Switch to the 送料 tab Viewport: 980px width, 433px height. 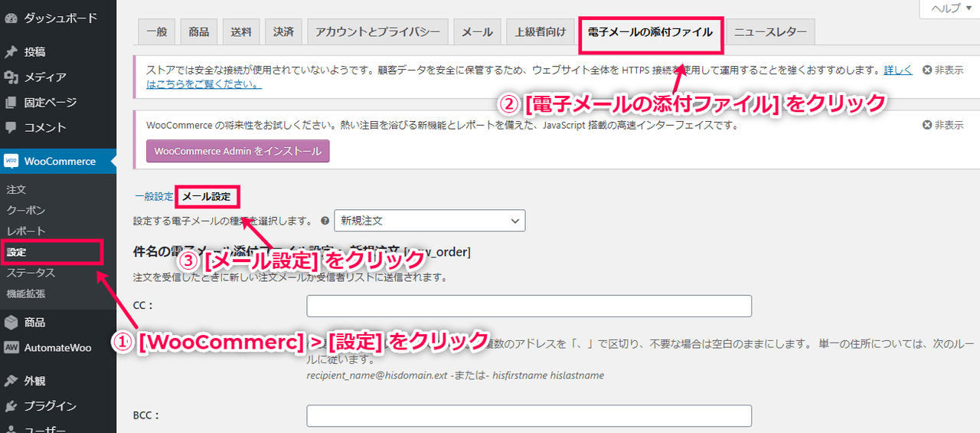(241, 31)
